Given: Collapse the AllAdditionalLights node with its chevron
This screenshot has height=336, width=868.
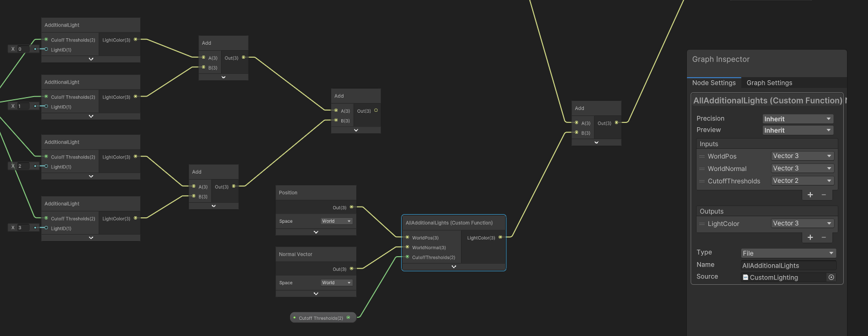Looking at the screenshot, I should [x=453, y=266].
